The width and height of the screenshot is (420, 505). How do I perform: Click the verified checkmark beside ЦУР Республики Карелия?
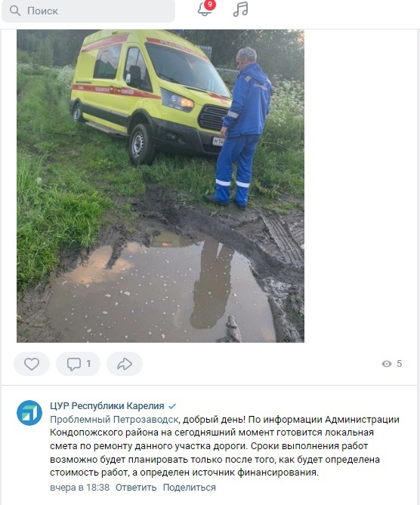click(x=172, y=406)
